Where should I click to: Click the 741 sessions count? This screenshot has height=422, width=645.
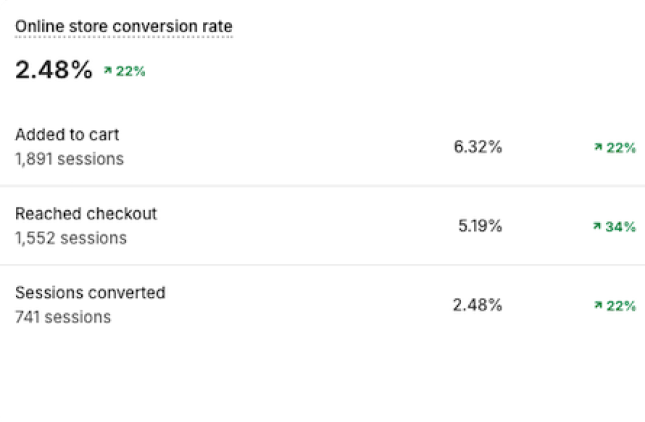(x=63, y=317)
